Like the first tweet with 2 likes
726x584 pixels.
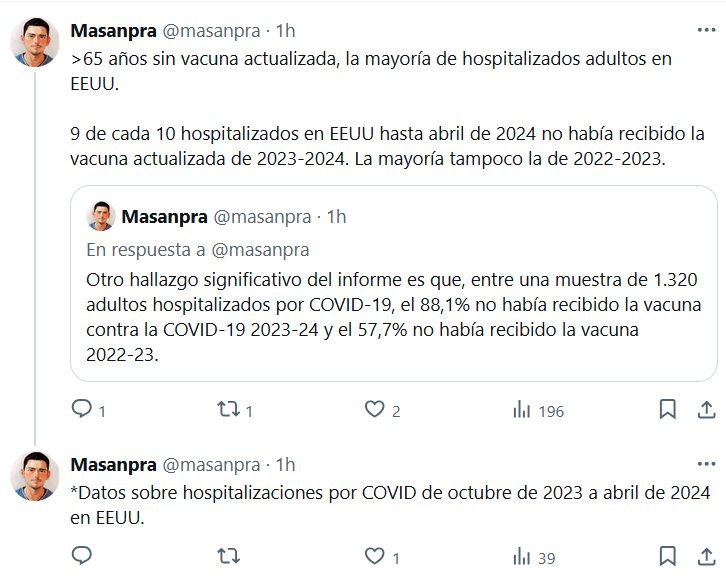(x=375, y=409)
